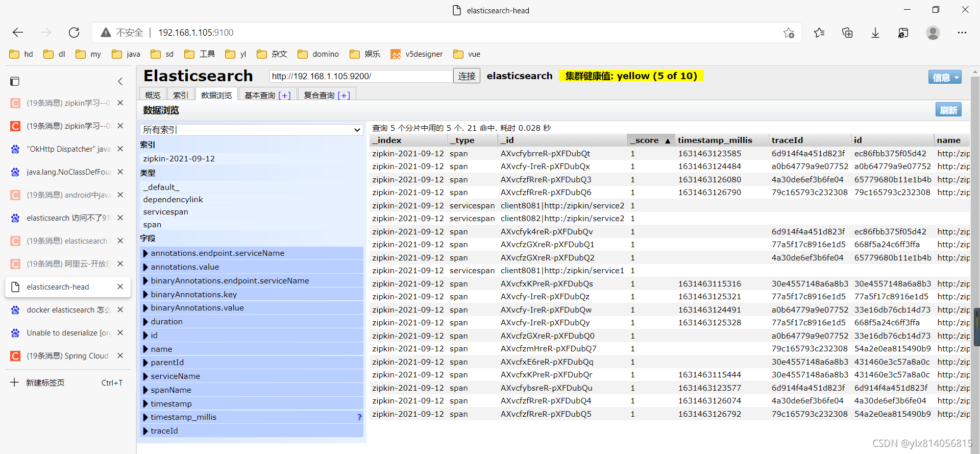Click the 集群健康值 yellow status label
The image size is (980, 454).
pyautogui.click(x=631, y=76)
